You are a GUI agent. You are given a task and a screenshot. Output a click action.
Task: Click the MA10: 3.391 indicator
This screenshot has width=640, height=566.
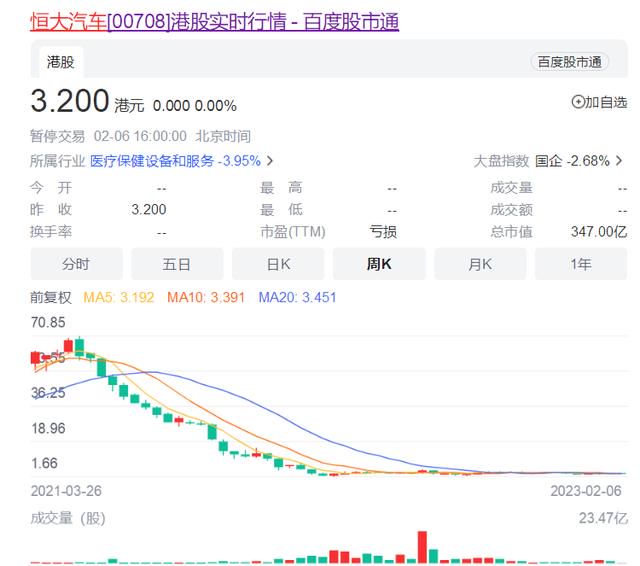pyautogui.click(x=206, y=297)
